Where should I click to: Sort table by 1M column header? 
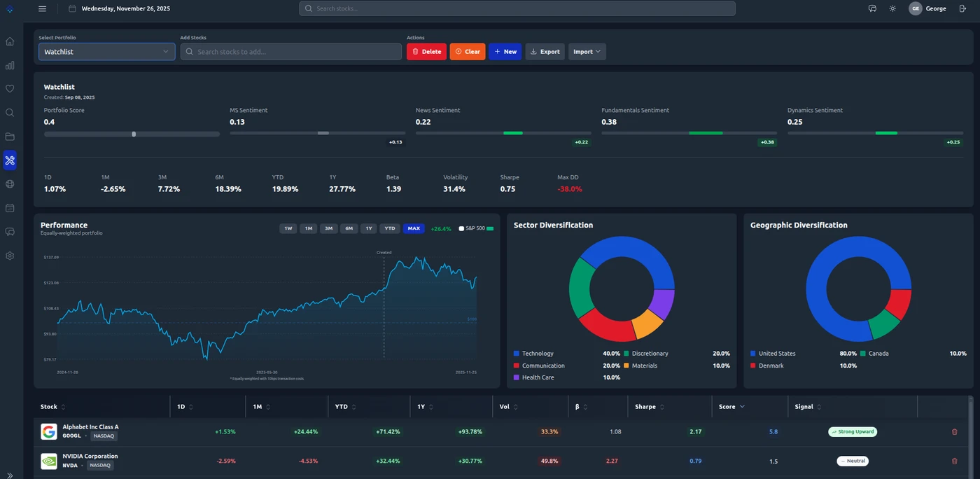(x=262, y=407)
